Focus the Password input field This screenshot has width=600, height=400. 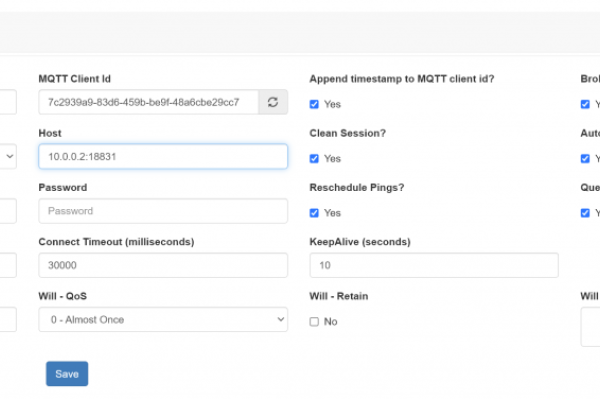pyautogui.click(x=162, y=211)
